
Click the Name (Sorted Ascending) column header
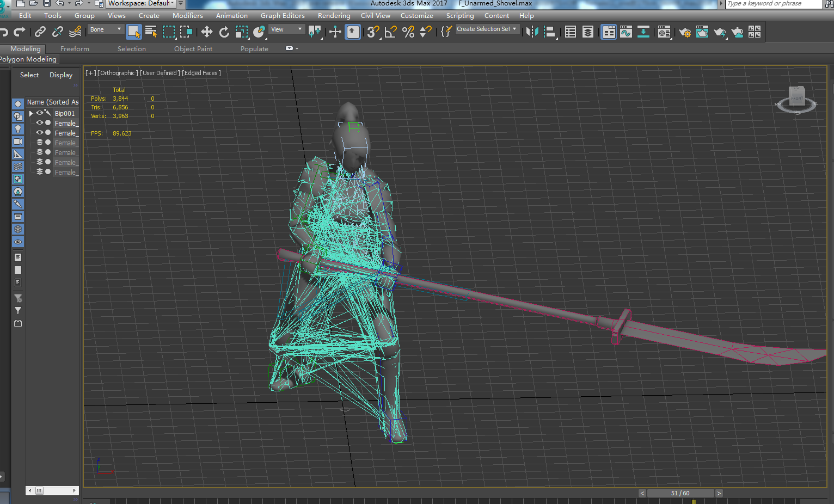[53, 102]
